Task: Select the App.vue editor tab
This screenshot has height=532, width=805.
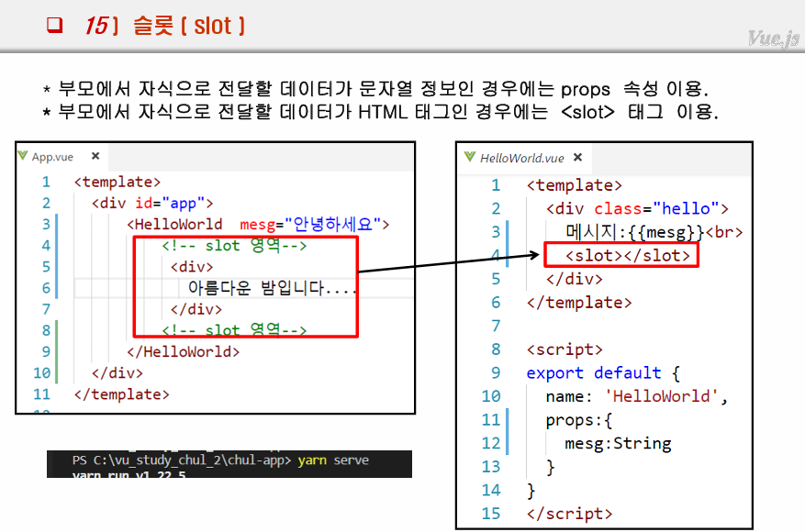Action: tap(61, 157)
